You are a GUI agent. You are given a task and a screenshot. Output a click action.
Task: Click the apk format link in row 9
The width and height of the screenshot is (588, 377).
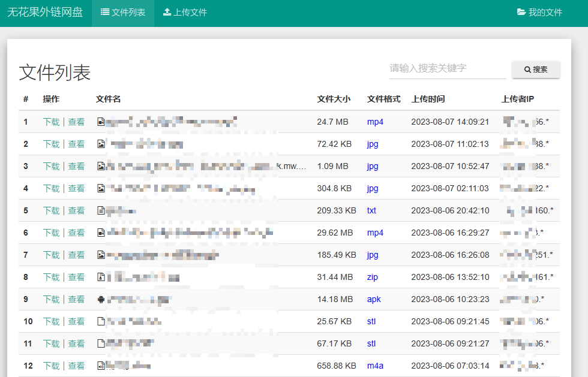[x=374, y=300]
